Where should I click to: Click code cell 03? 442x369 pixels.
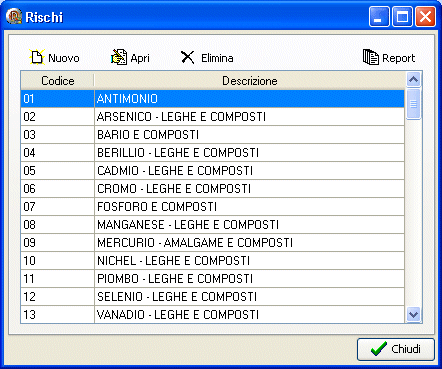point(57,135)
